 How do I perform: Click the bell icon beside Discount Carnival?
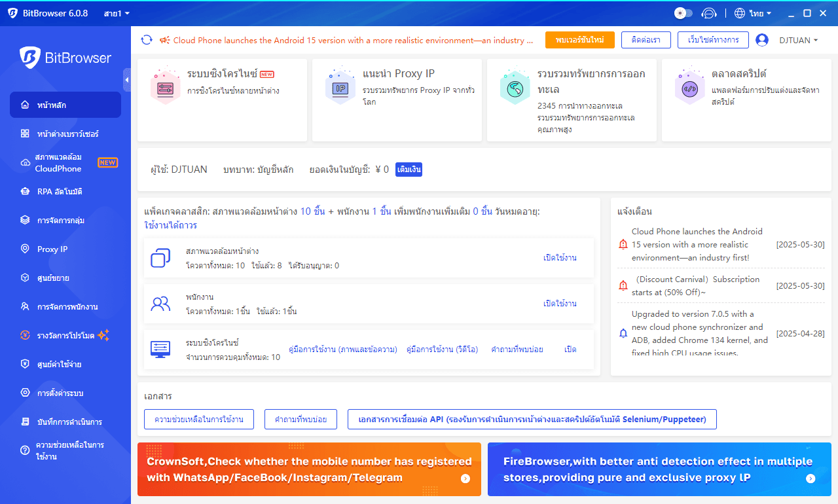coord(623,285)
